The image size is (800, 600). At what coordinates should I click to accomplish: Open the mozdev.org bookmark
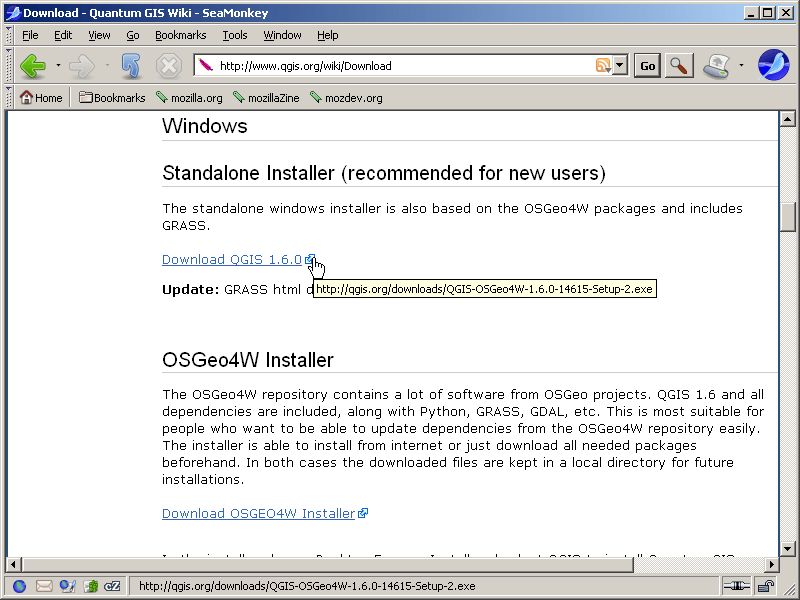346,97
